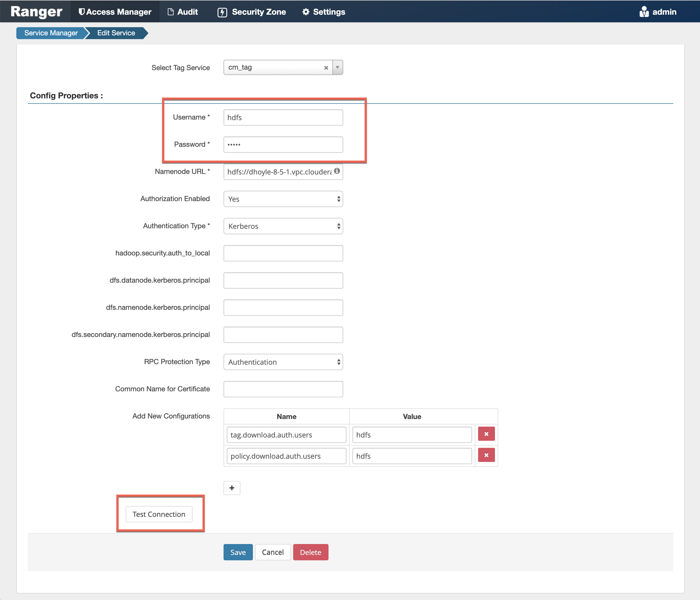The width and height of the screenshot is (700, 600).
Task: Open the RPC Protection Type dropdown
Action: click(x=283, y=362)
